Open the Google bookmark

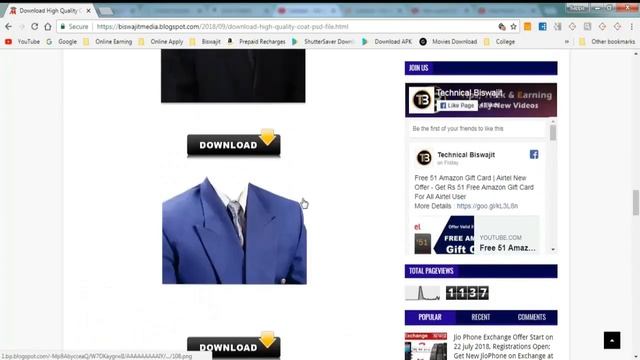point(62,42)
